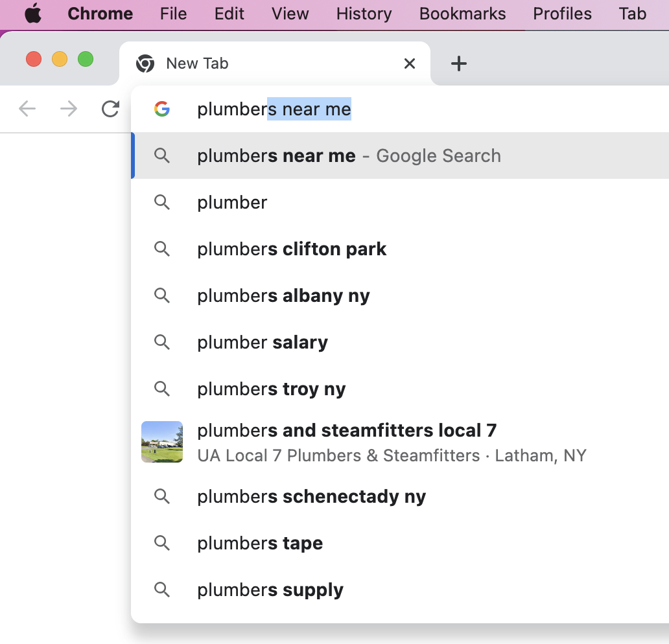Open a new tab with plus button
This screenshot has width=669, height=644.
point(458,63)
